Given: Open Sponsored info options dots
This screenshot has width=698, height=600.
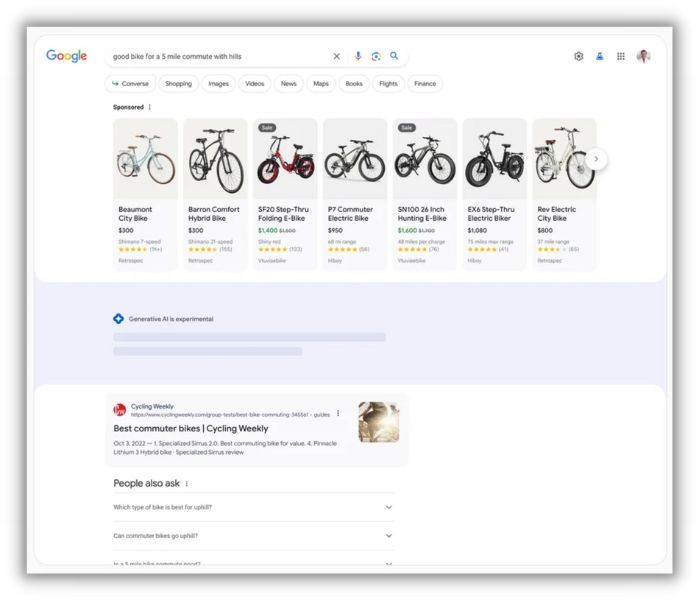Looking at the screenshot, I should (150, 107).
